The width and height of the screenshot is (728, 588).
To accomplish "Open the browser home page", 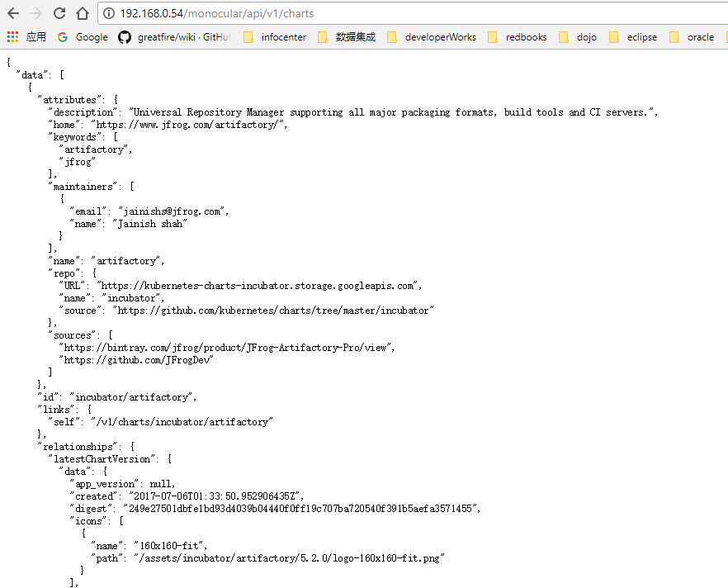I will pos(80,13).
